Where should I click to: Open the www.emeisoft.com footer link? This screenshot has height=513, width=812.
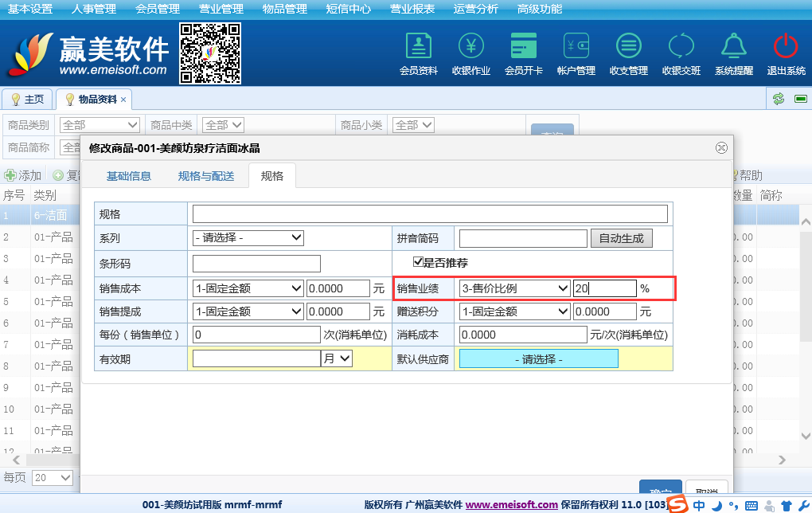click(x=511, y=504)
